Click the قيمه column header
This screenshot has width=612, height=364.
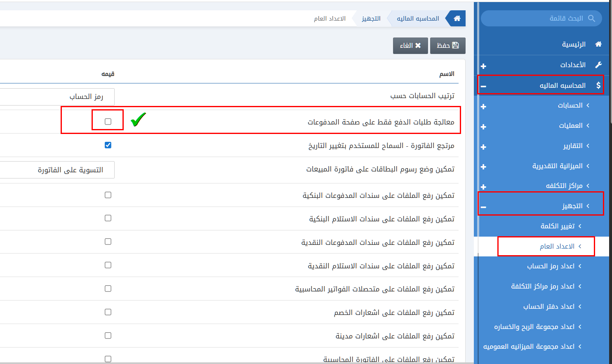click(x=108, y=74)
